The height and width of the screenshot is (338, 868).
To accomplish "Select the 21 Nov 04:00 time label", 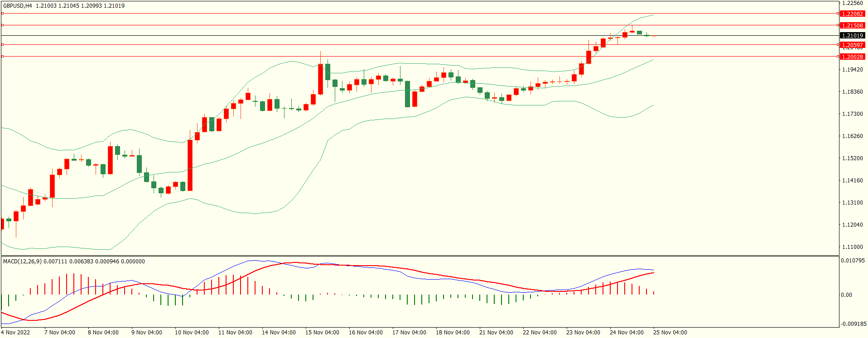I will point(496,333).
